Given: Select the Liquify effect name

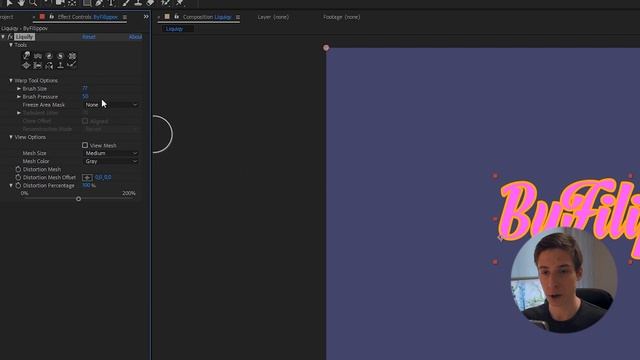Looking at the screenshot, I should point(24,37).
